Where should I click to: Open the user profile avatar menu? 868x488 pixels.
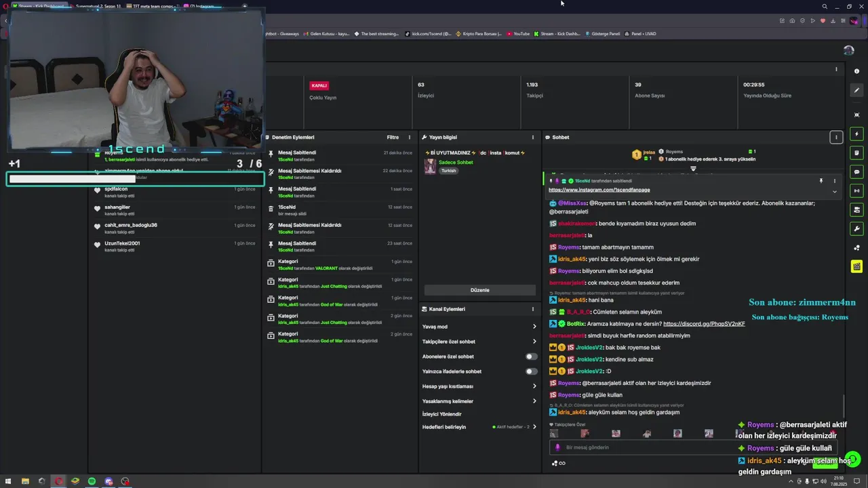(848, 50)
